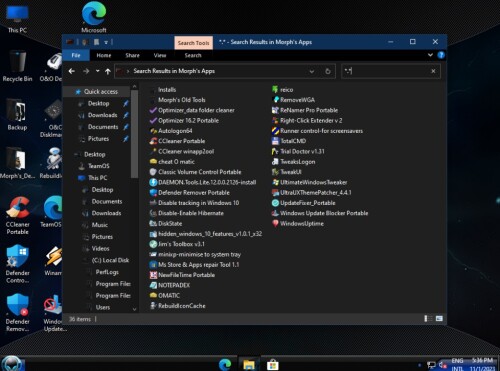The width and height of the screenshot is (500, 371).
Task: Select Optimizer 16.2 Portable item
Action: [x=184, y=120]
